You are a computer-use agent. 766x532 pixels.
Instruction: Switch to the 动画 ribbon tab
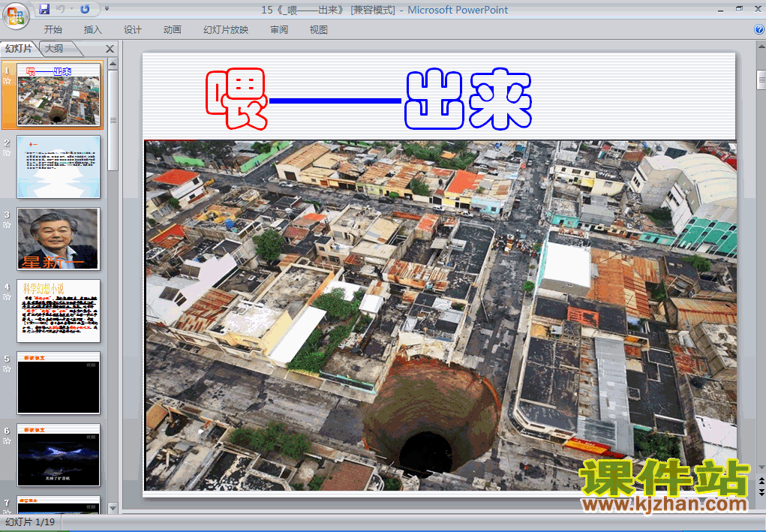[x=172, y=30]
